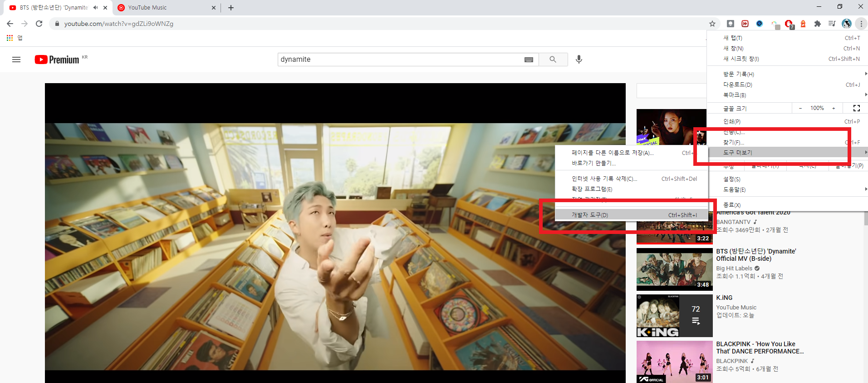Open the 앱 bookmarks shortcut label
This screenshot has width=868, height=383.
[20, 38]
